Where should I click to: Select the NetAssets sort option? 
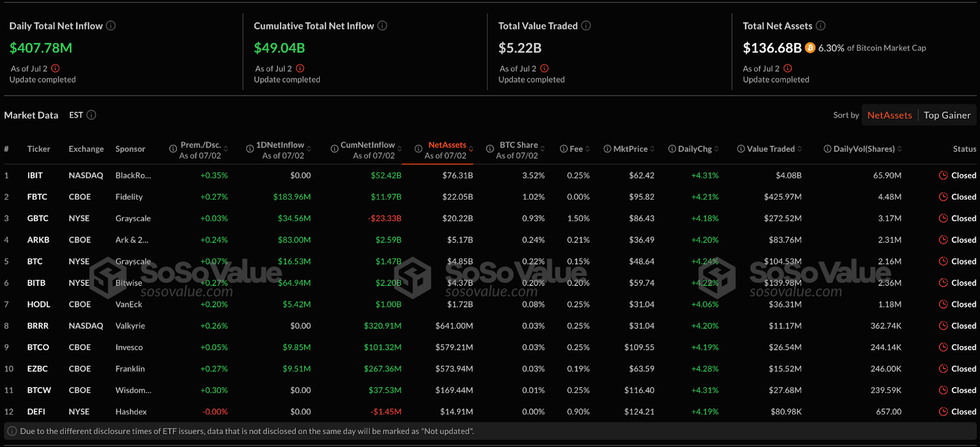pyautogui.click(x=889, y=115)
